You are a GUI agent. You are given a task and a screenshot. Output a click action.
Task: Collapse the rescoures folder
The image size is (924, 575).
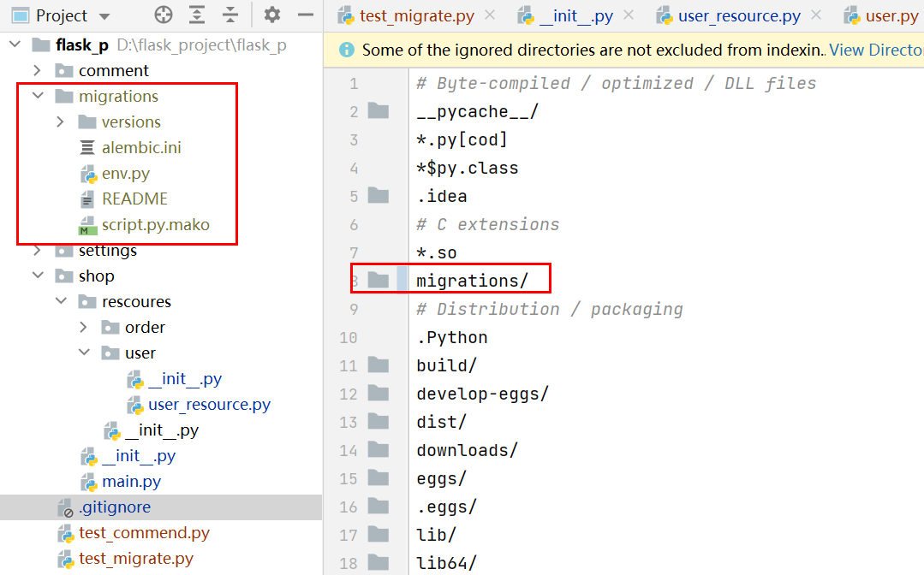point(62,301)
